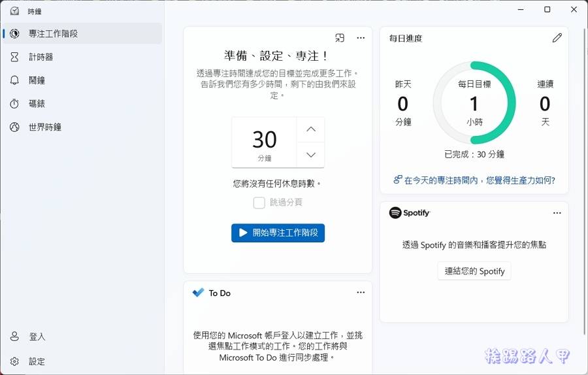Open the focus session card more options
This screenshot has height=375, width=588.
click(361, 38)
